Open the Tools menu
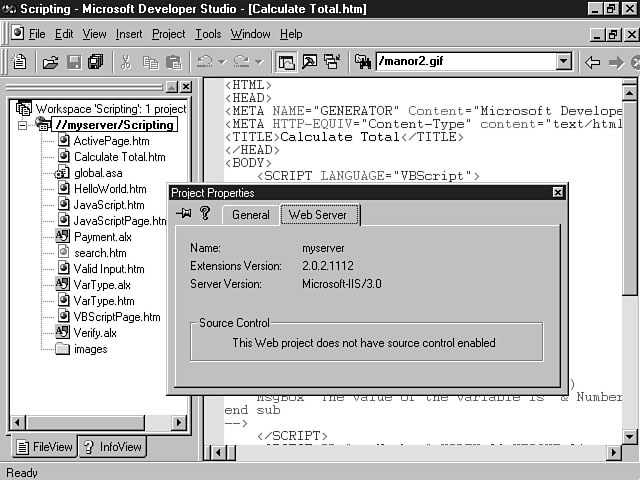This screenshot has height=480, width=640. pos(208,34)
